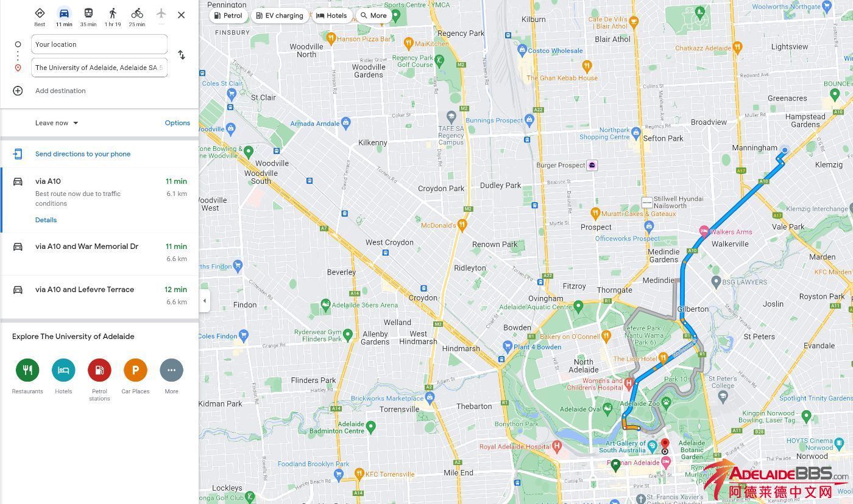Swap start and destination with reverse arrows
This screenshot has height=504, width=853.
click(182, 55)
